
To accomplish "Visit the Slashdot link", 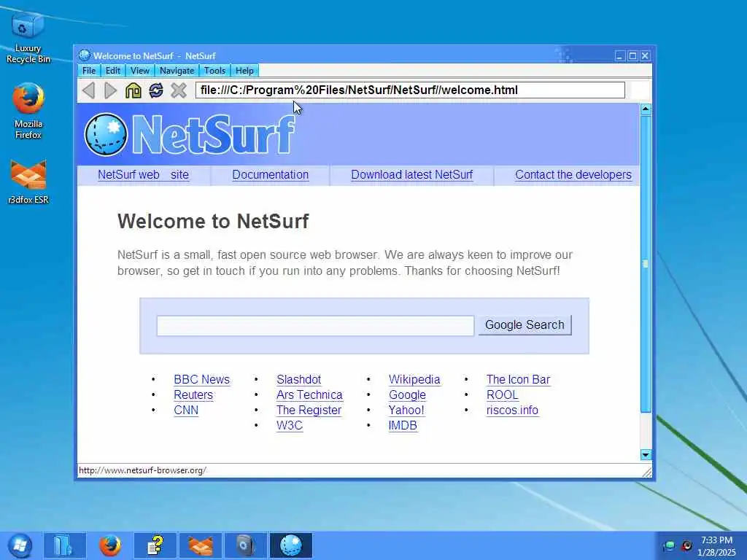I will [298, 379].
